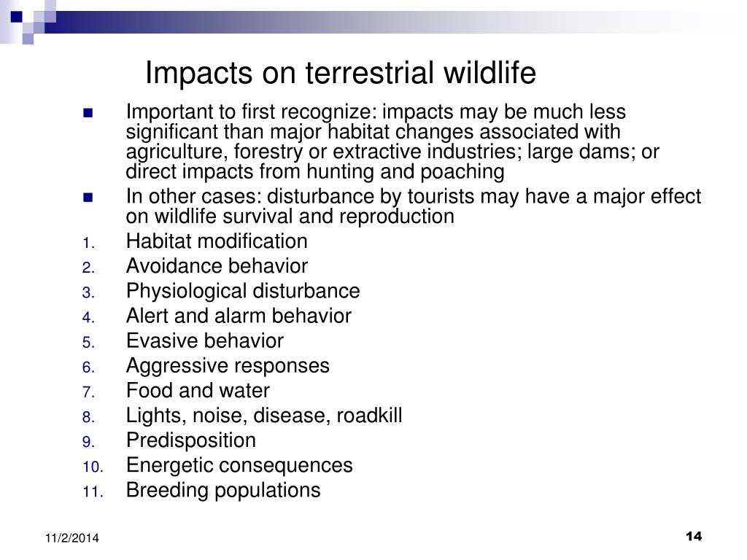
Task: Click paragraph starting In other cases
Action: (414, 206)
